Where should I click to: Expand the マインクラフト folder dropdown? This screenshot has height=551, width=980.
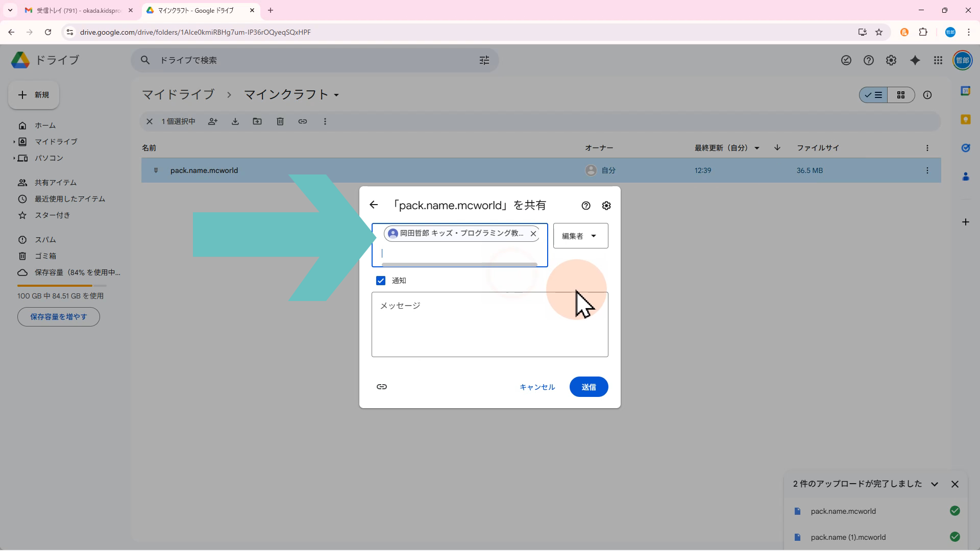tap(336, 95)
